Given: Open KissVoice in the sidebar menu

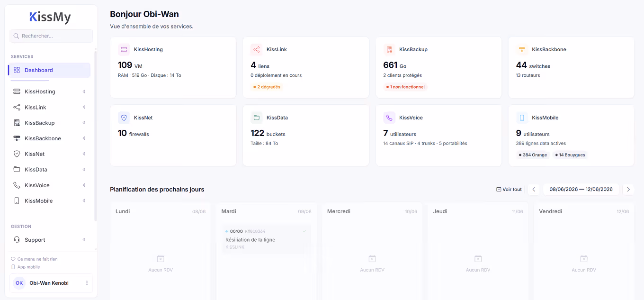Looking at the screenshot, I should [x=49, y=185].
